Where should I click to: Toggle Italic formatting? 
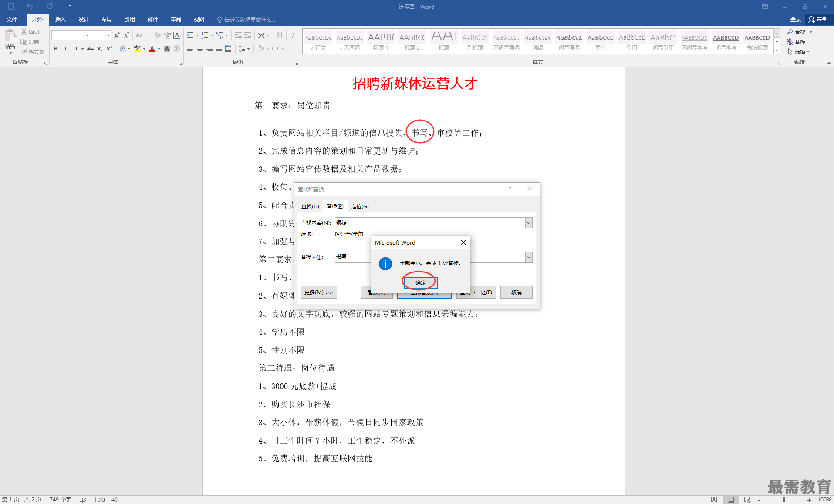[65, 49]
